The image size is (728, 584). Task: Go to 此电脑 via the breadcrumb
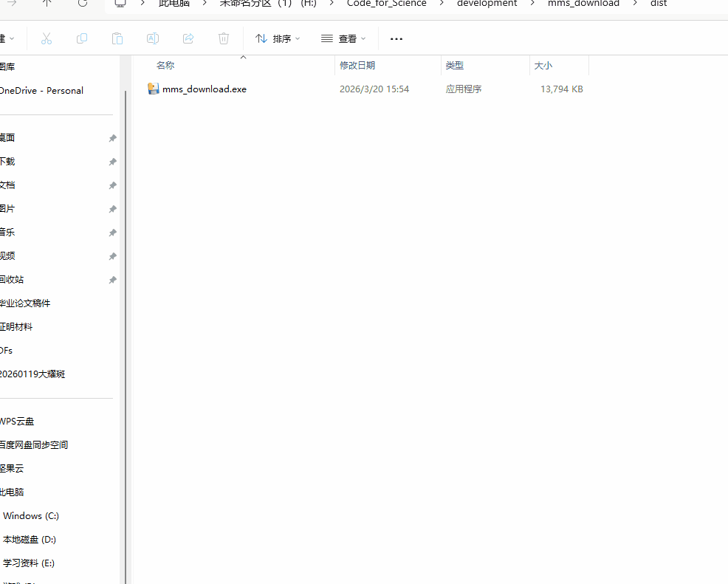[174, 4]
